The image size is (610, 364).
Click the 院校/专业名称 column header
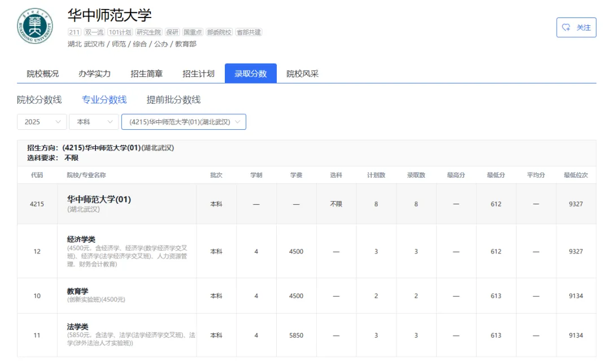point(86,175)
